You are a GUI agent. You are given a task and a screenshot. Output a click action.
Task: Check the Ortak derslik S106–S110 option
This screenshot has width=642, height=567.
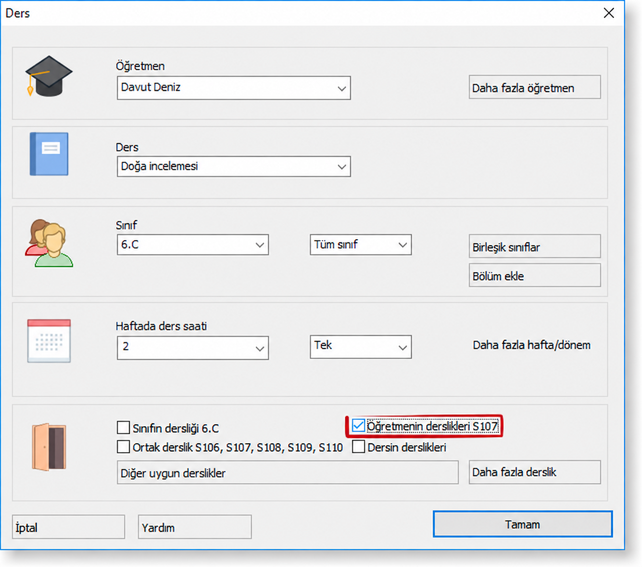(x=123, y=447)
